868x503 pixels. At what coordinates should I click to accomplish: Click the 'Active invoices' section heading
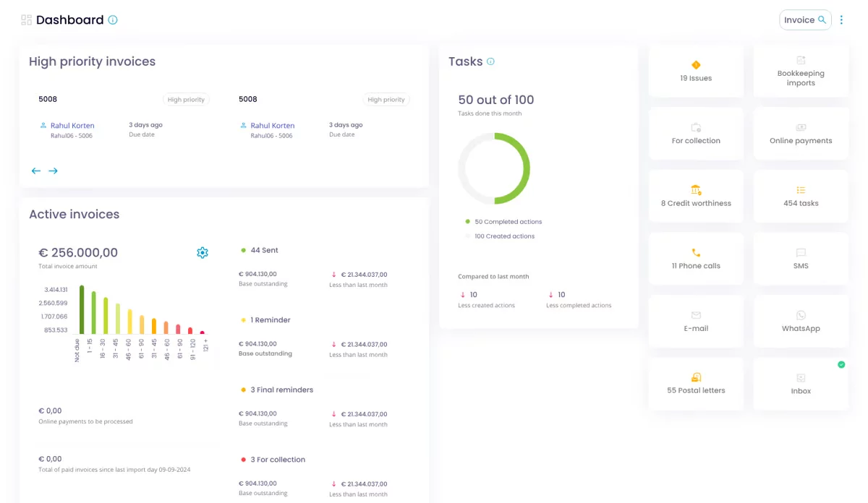pos(75,214)
